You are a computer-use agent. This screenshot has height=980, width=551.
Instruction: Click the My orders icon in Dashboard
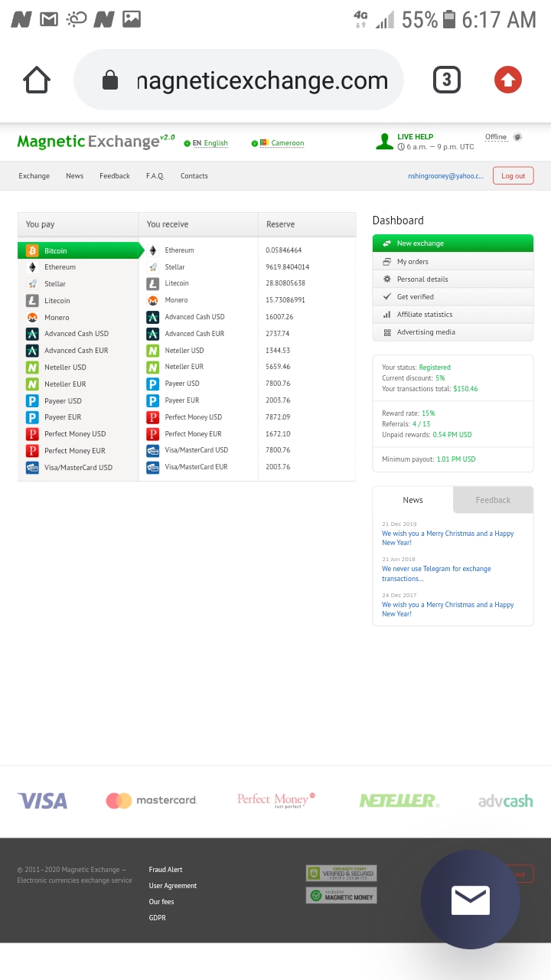click(387, 262)
